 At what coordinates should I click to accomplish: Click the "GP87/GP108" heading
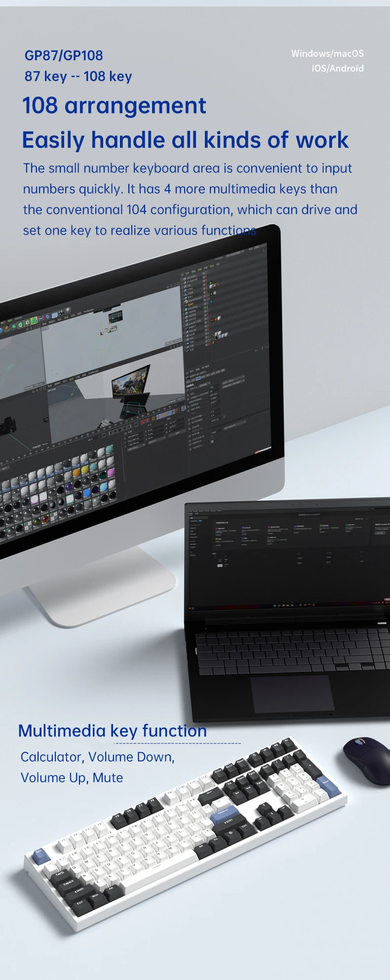tap(64, 55)
